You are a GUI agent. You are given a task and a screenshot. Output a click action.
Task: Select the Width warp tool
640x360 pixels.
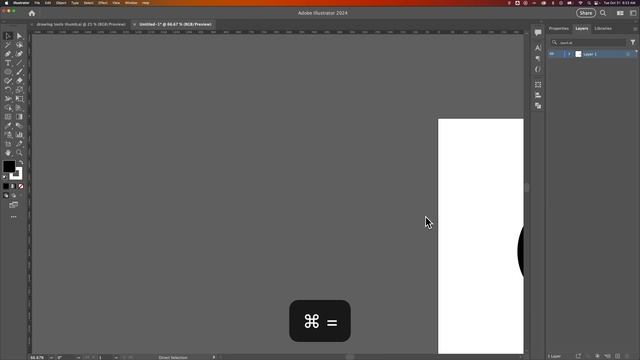8,99
